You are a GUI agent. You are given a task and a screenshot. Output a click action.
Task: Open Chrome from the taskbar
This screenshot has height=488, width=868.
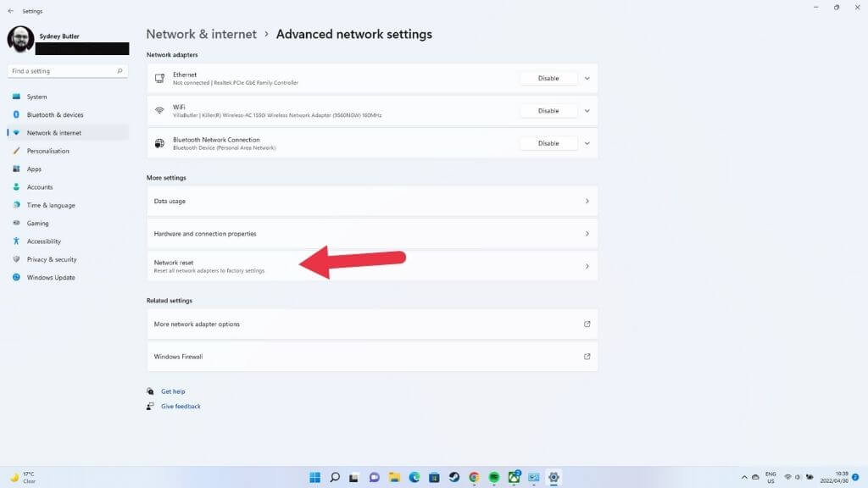[x=474, y=477]
